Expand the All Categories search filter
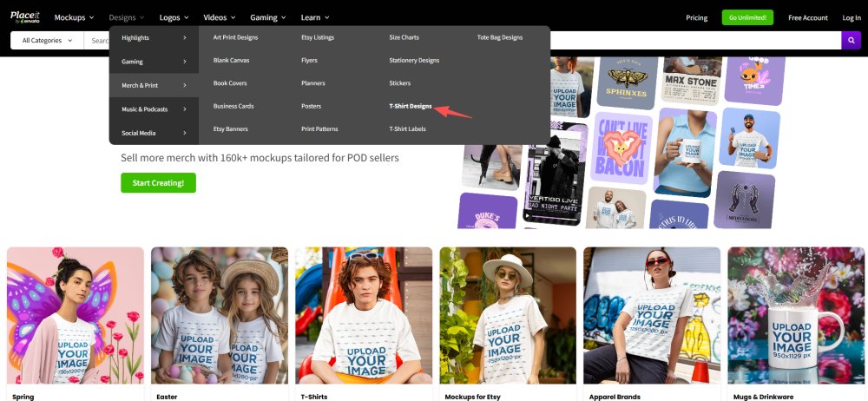Image resolution: width=868 pixels, height=401 pixels. click(x=47, y=40)
